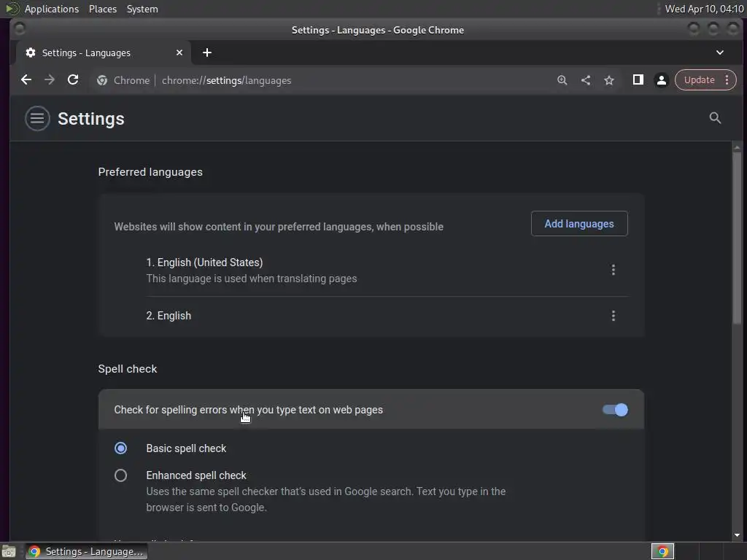Click the Update Chrome button
The width and height of the screenshot is (747, 560).
tap(699, 80)
